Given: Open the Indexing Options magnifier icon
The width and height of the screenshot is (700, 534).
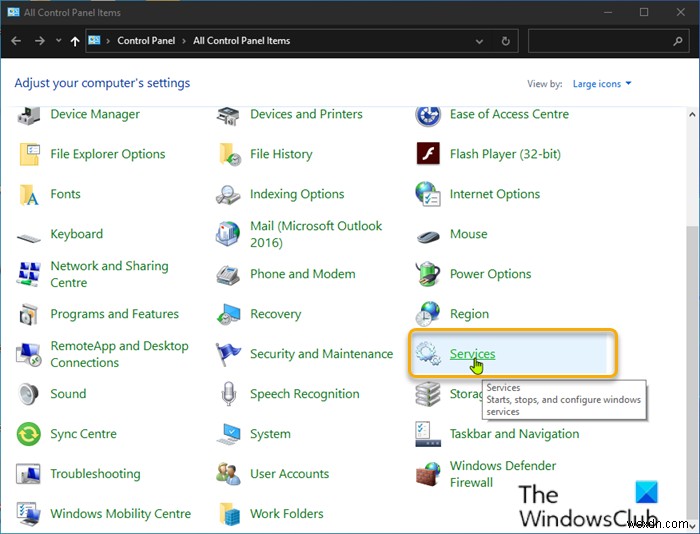Looking at the screenshot, I should (x=228, y=195).
